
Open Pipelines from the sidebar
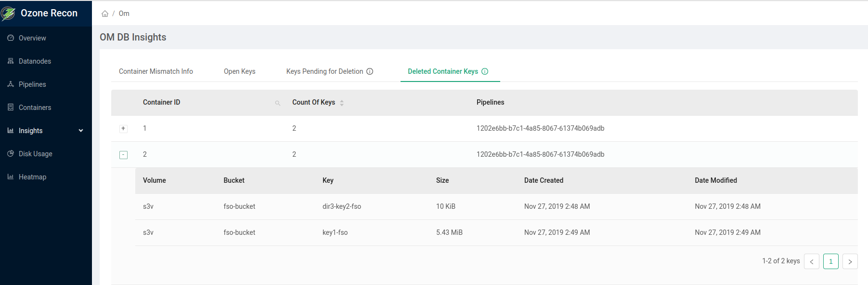(x=32, y=84)
